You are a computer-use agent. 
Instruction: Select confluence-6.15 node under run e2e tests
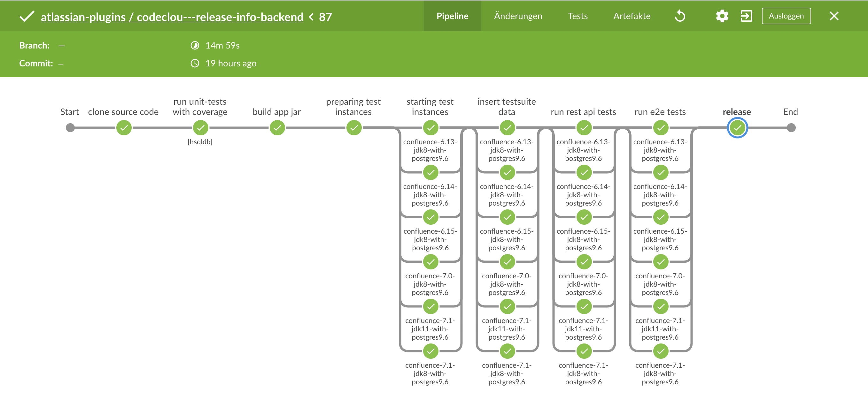click(661, 217)
